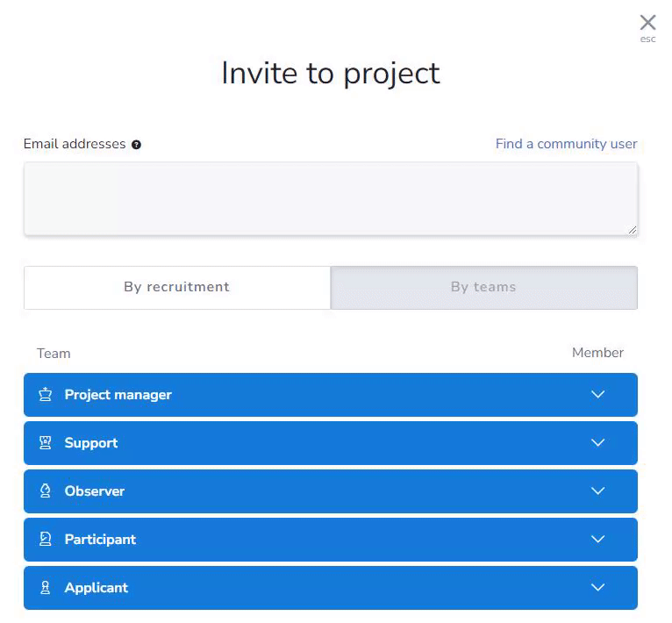Click the knight icon beside Participant

click(x=46, y=539)
